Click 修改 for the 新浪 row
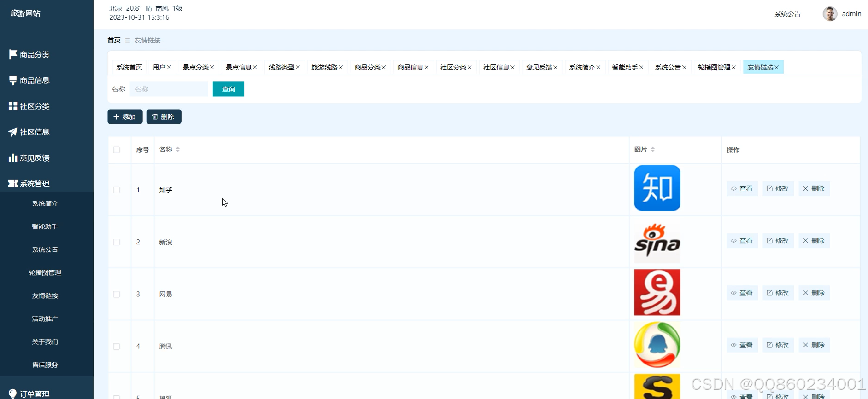The height and width of the screenshot is (399, 868). [778, 241]
